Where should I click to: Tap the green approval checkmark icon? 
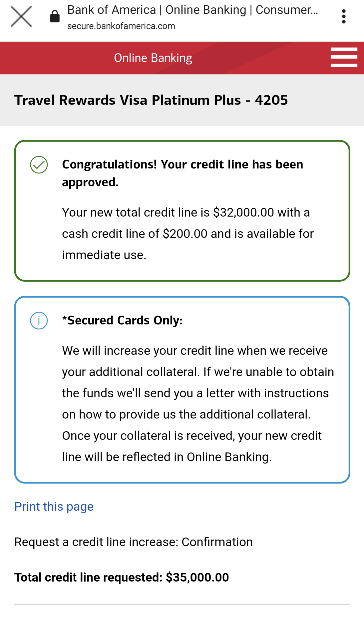[39, 165]
